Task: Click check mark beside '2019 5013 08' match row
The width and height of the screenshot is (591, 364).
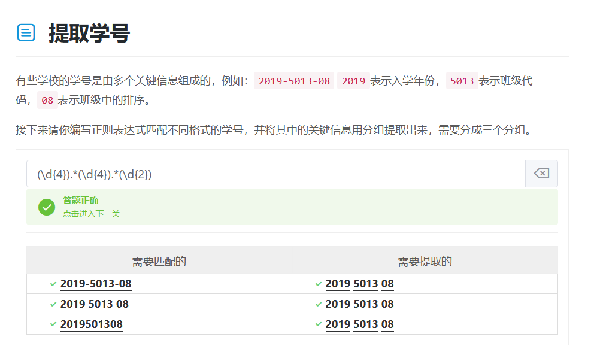Action: pos(53,304)
